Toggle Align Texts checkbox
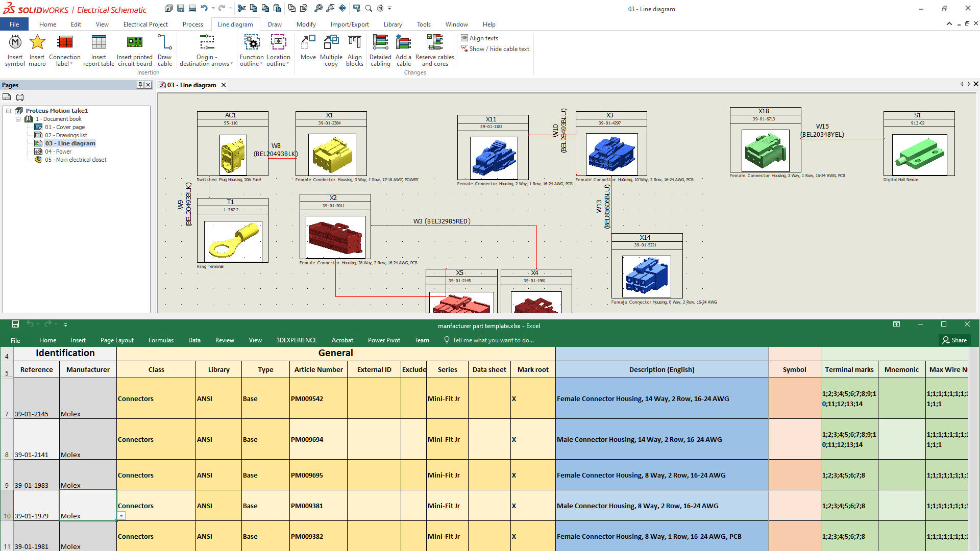 pos(465,39)
